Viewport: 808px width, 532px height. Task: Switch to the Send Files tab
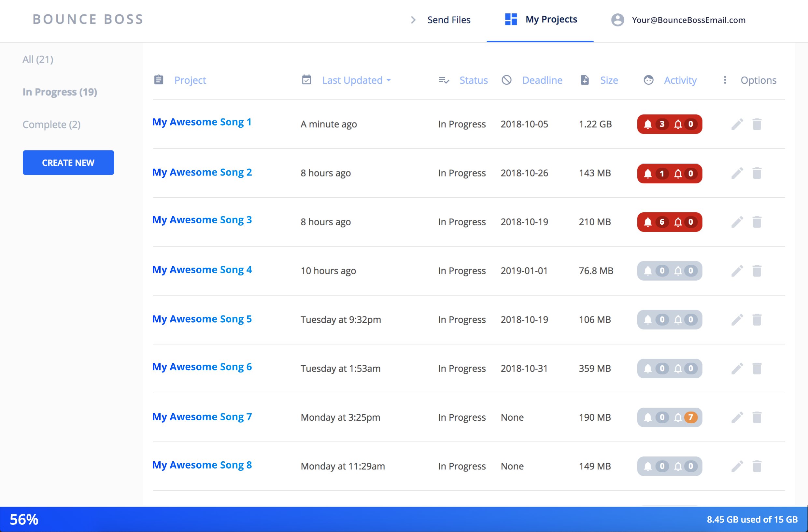pos(448,20)
